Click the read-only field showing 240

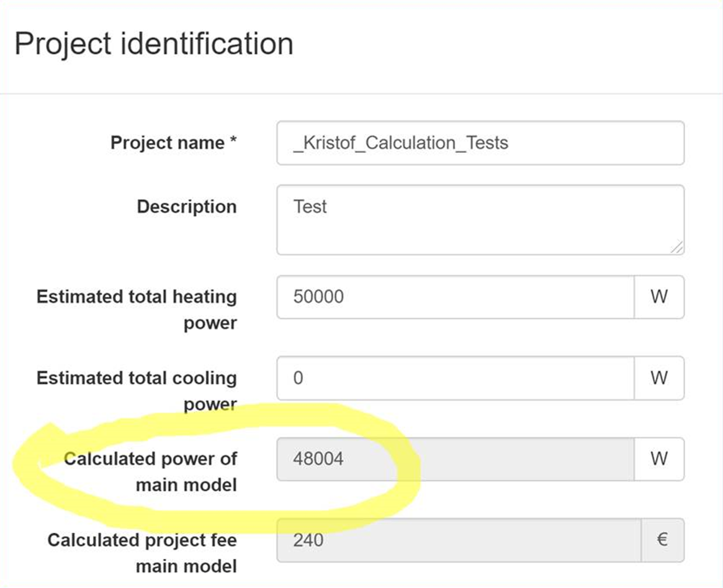click(458, 540)
